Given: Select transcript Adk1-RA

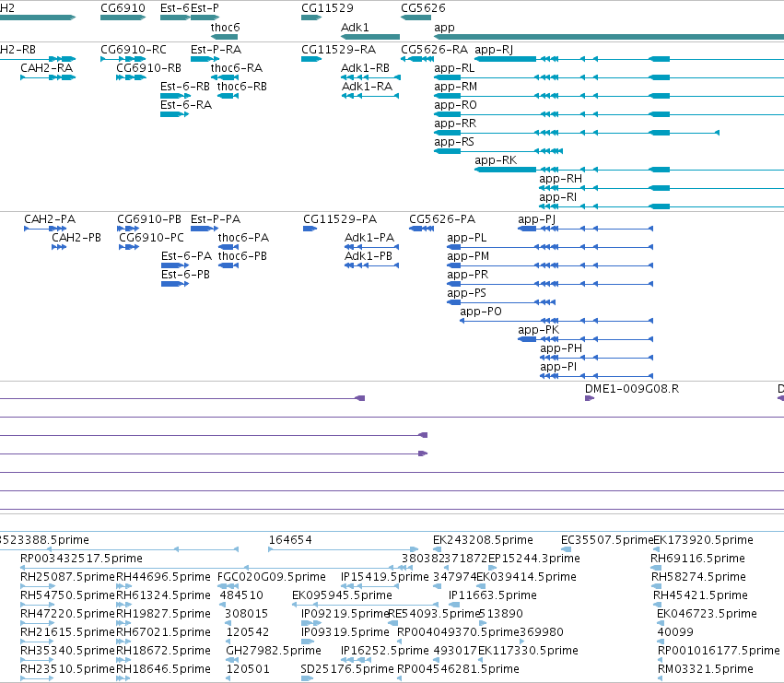Looking at the screenshot, I should (367, 87).
